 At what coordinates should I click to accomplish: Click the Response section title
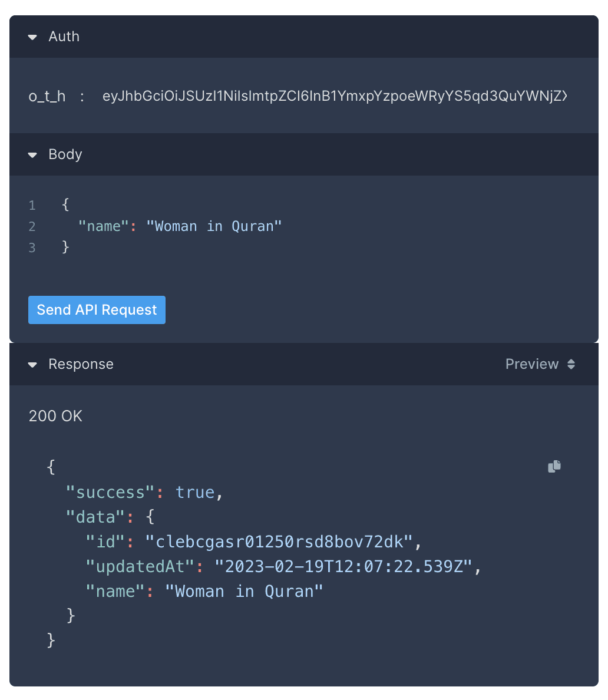coord(81,364)
